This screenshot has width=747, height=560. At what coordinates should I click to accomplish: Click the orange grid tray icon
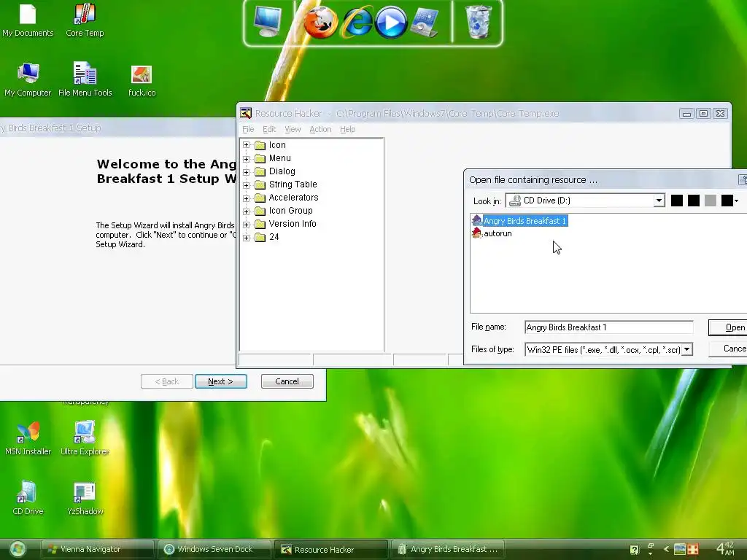pyautogui.click(x=693, y=549)
